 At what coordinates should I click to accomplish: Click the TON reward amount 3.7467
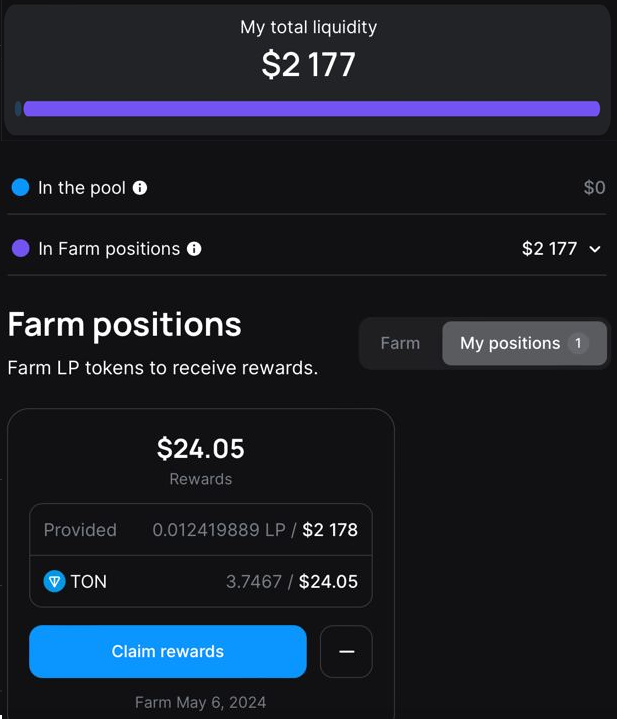point(253,581)
